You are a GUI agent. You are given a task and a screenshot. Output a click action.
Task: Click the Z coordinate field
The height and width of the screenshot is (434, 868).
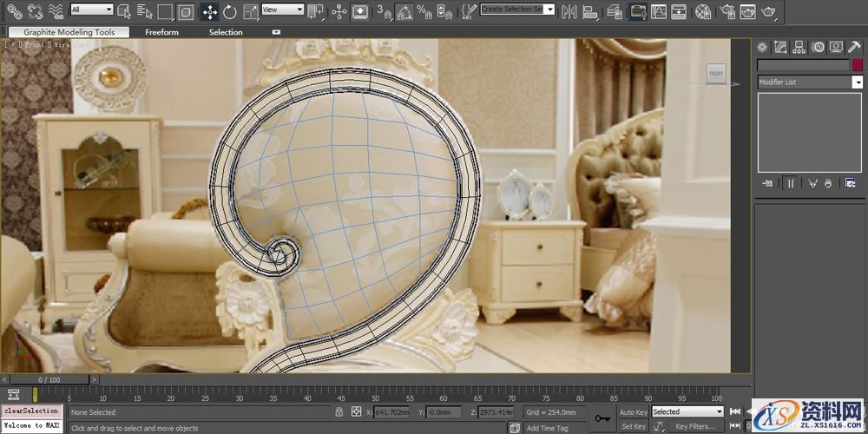tap(496, 412)
